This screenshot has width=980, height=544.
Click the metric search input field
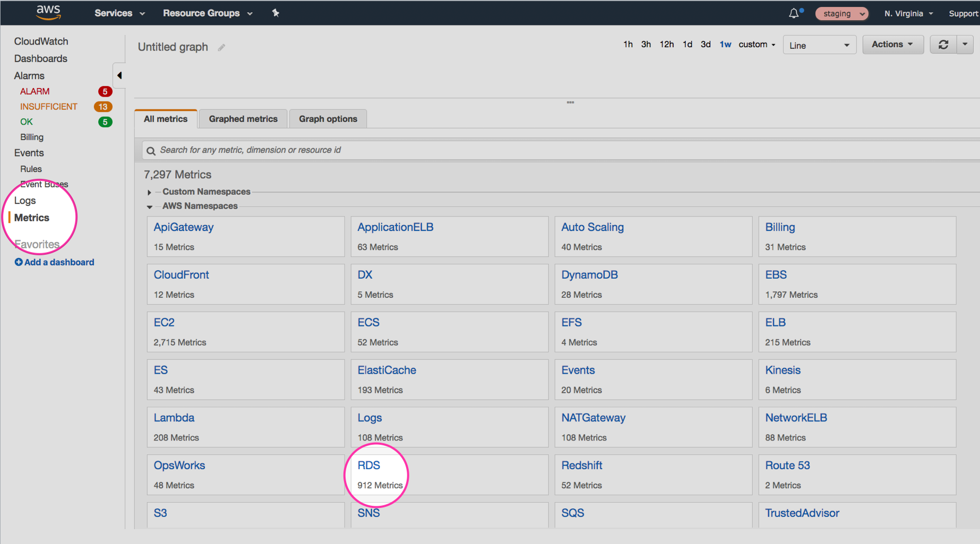click(372, 150)
